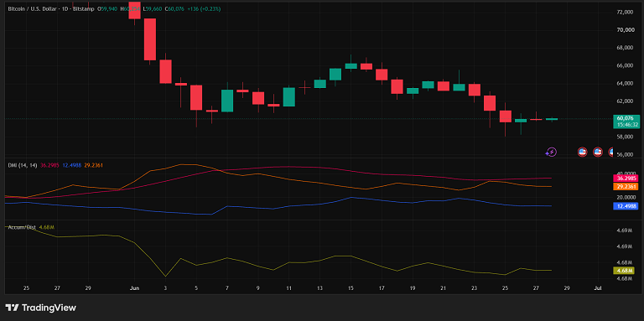Image resolution: width=644 pixels, height=321 pixels.
Task: Click the purple lightning bolt icon
Action: click(x=551, y=153)
